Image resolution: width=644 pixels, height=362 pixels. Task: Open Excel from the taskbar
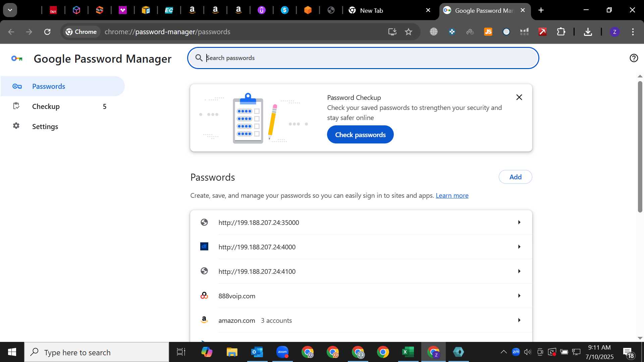point(408,352)
